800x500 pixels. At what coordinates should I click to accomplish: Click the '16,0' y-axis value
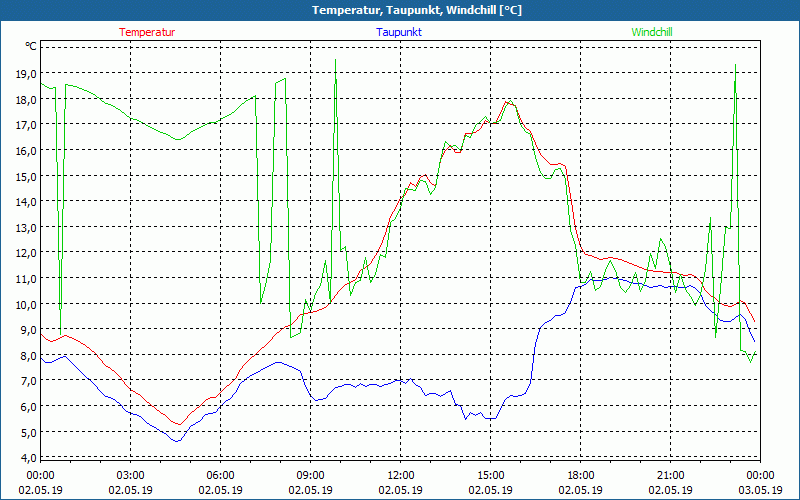pos(26,151)
